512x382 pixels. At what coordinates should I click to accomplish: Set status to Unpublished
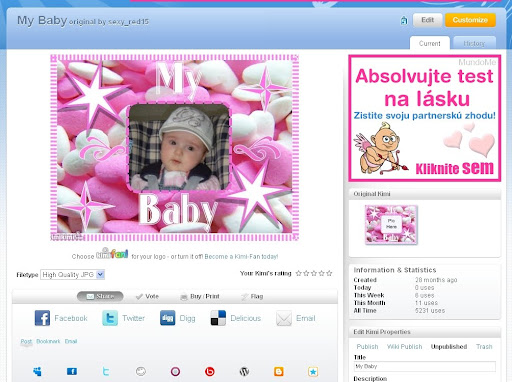tap(449, 347)
